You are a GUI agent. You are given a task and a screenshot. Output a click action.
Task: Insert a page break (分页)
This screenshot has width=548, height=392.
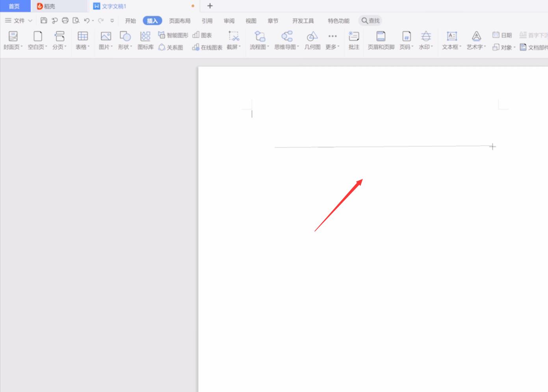[59, 41]
